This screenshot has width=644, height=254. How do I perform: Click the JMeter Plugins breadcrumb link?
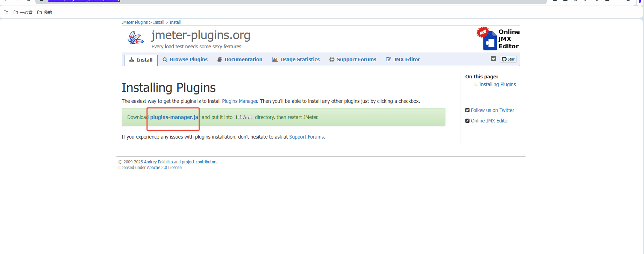(x=135, y=22)
